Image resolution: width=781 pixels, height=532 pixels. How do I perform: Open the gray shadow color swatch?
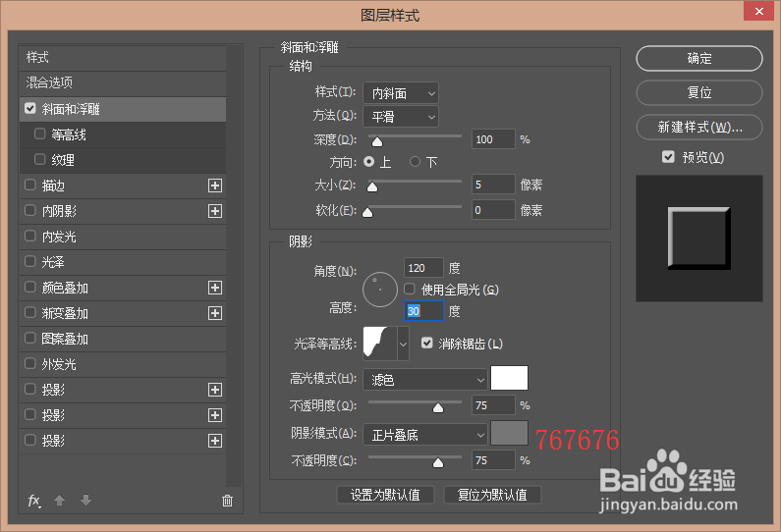tap(509, 433)
